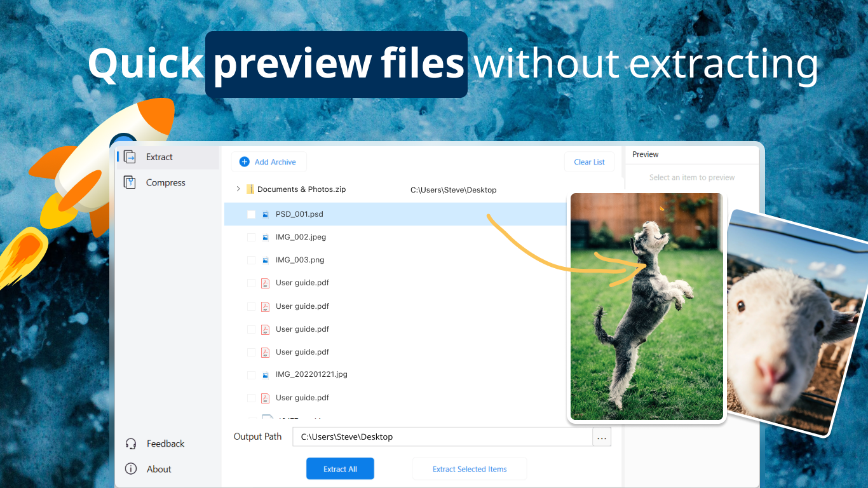The height and width of the screenshot is (488, 868).
Task: Open the output path browse ellipsis control
Action: (x=602, y=437)
